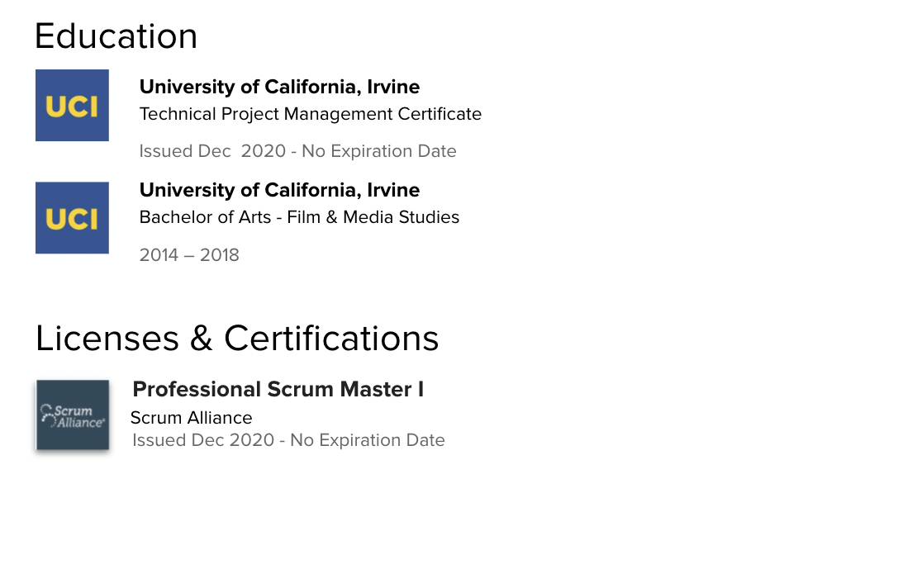Click Bachelor of Arts - Film & Media Studies
The height and width of the screenshot is (588, 903).
(299, 217)
